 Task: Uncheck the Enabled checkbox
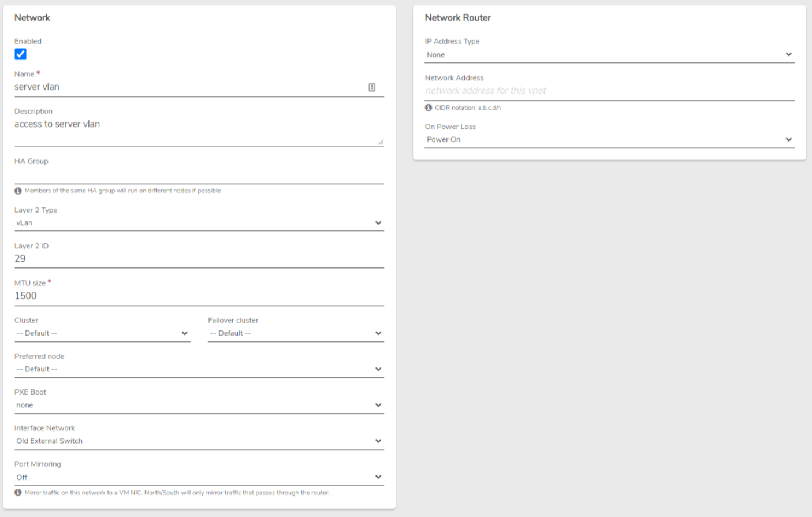20,54
